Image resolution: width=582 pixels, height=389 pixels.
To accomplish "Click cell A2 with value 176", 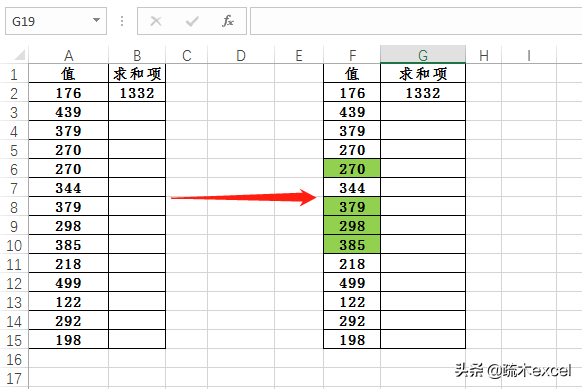I will [68, 92].
